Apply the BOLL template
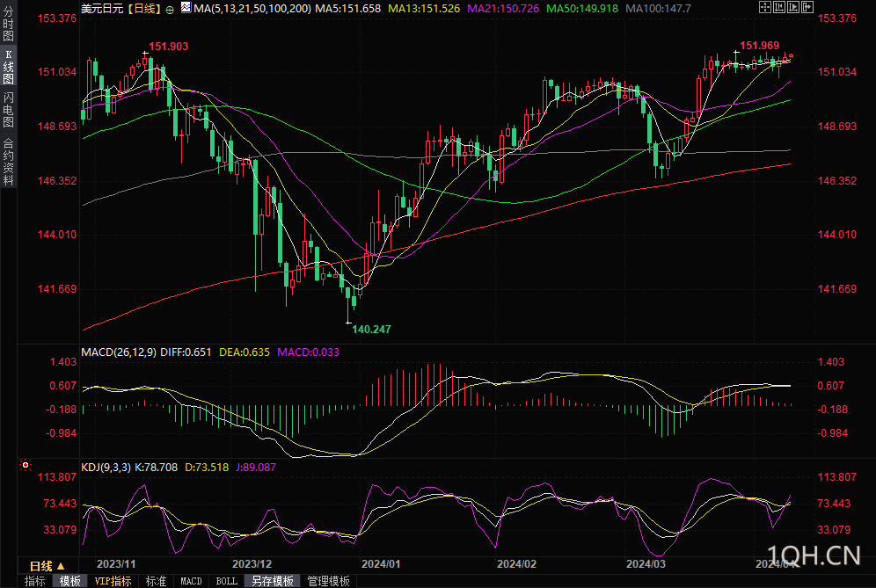 coord(226,581)
